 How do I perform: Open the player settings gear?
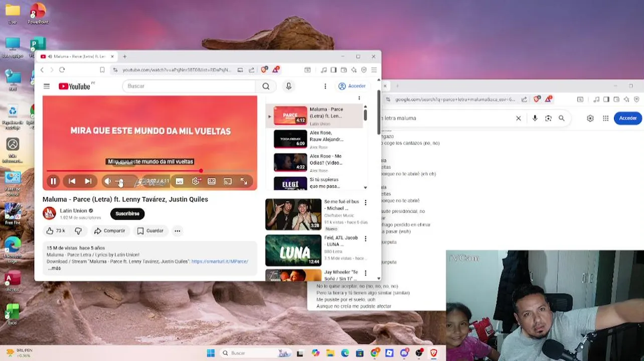pyautogui.click(x=196, y=182)
